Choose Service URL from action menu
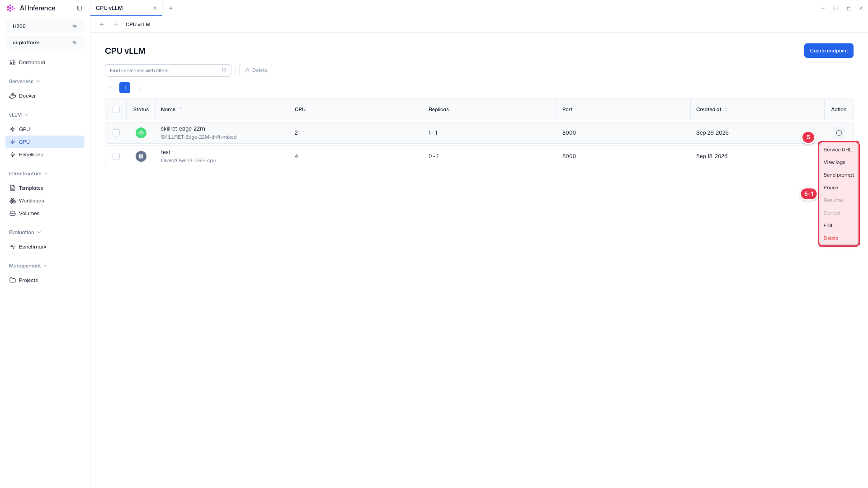The image size is (868, 488). click(x=839, y=150)
